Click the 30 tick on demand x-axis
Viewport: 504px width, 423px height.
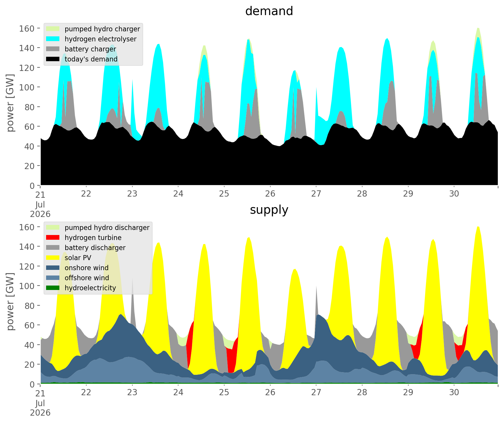(454, 194)
